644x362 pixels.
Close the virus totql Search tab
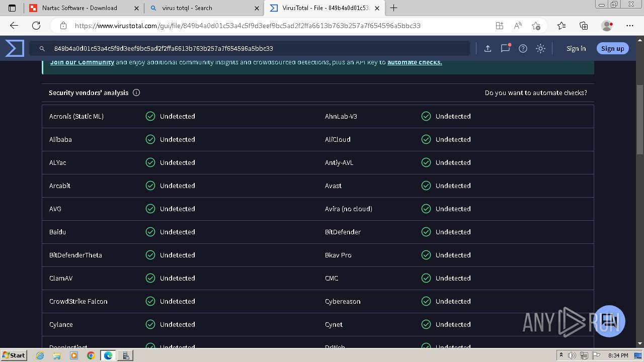coord(257,8)
